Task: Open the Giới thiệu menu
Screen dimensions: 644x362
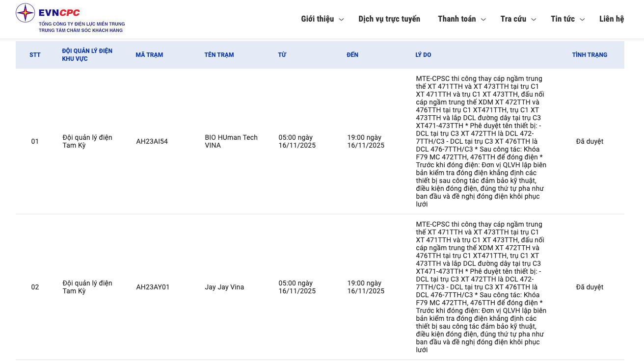Action: 318,19
